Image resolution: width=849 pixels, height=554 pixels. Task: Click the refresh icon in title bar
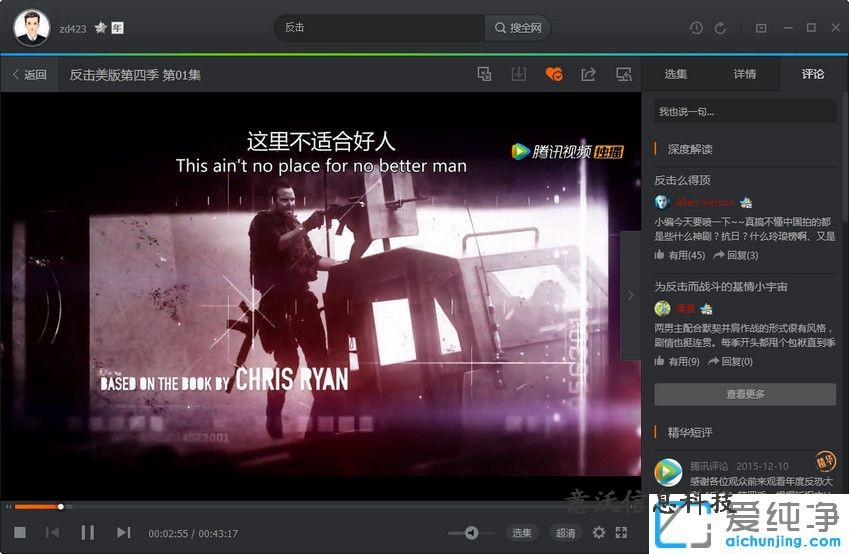720,28
